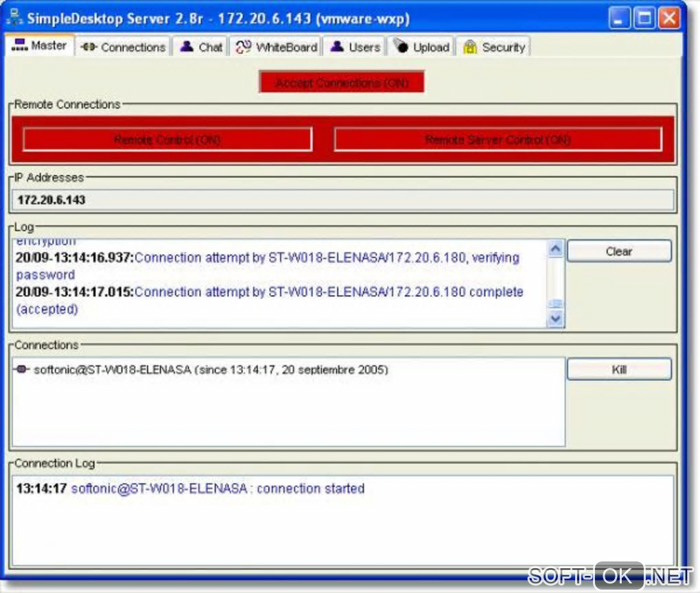Screen dimensions: 700x593
Task: Open the Security tab
Action: (x=493, y=47)
